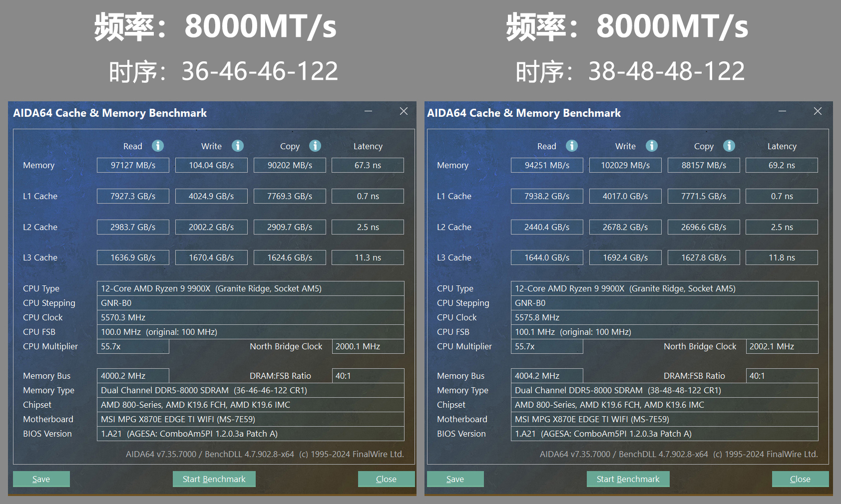The height and width of the screenshot is (504, 841).
Task: Click Close button in left window
Action: (387, 479)
